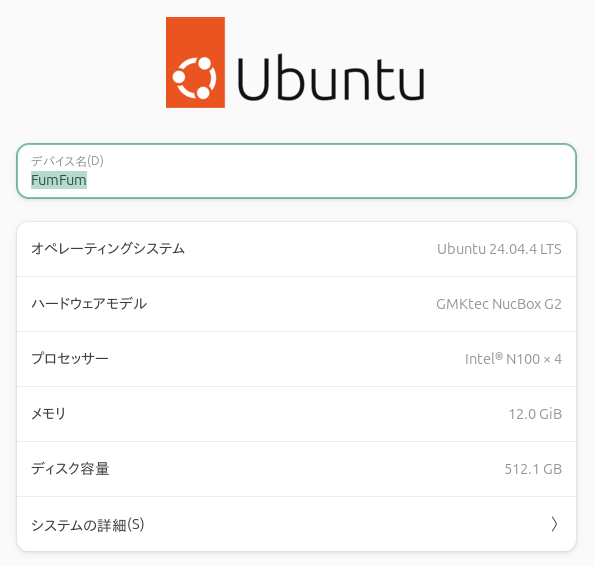Click the selected FumFum device name text
The height and width of the screenshot is (566, 595).
[x=59, y=180]
